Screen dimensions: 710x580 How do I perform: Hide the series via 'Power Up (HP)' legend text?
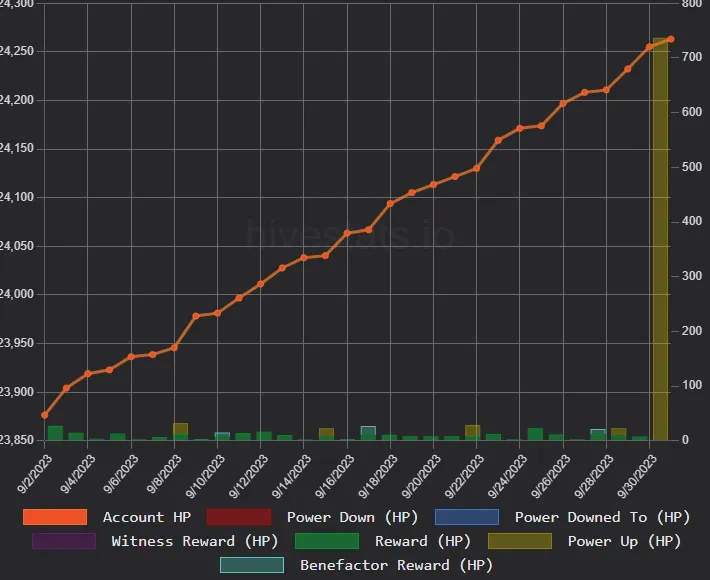[624, 541]
